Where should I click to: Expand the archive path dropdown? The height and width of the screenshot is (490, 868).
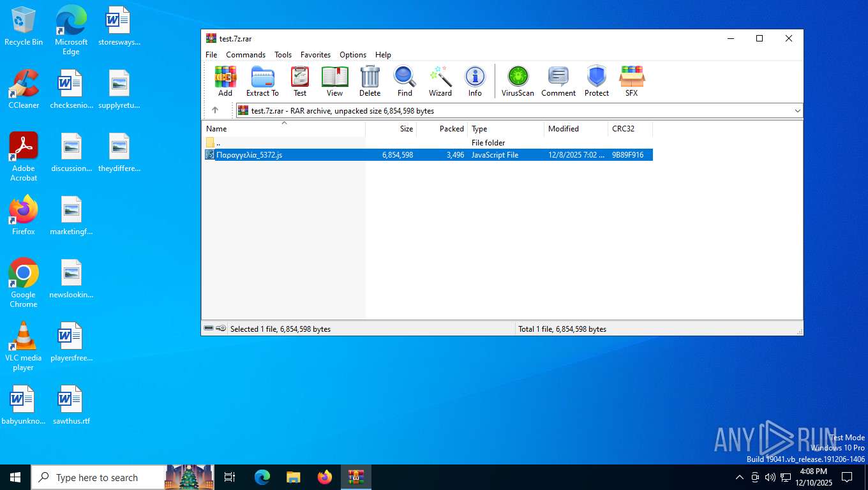797,111
